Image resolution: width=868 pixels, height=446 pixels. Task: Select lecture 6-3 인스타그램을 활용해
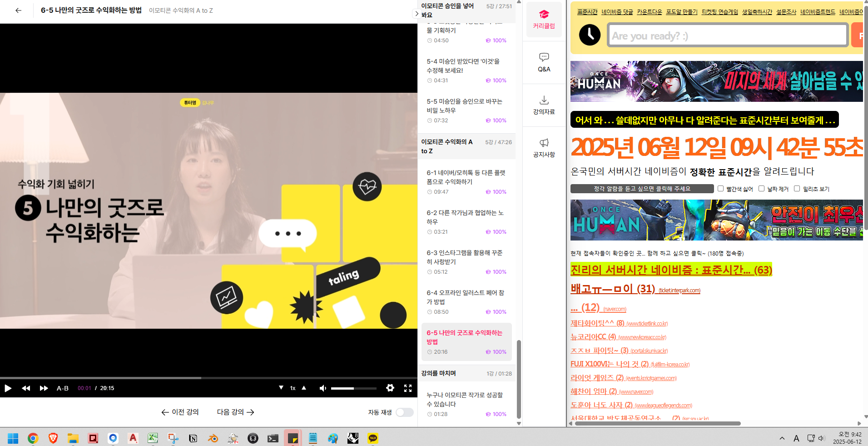[466, 262]
